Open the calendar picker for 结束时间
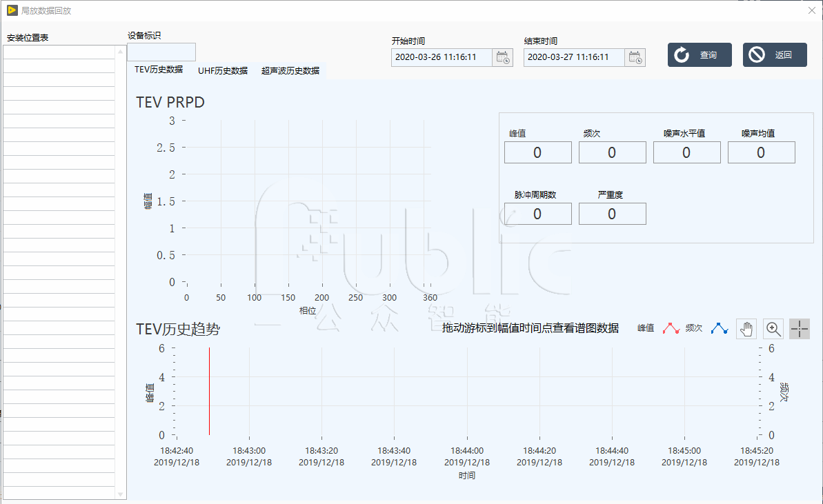The height and width of the screenshot is (504, 823). pos(635,57)
